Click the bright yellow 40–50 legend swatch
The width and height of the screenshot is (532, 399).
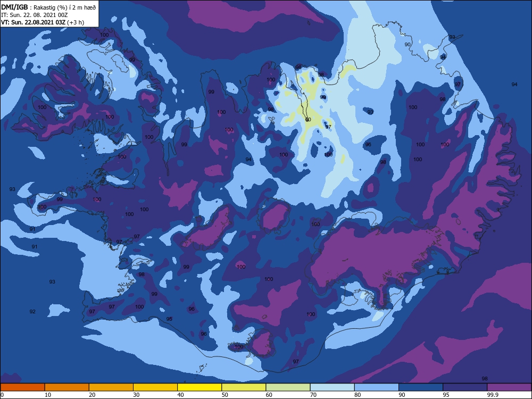click(x=199, y=387)
